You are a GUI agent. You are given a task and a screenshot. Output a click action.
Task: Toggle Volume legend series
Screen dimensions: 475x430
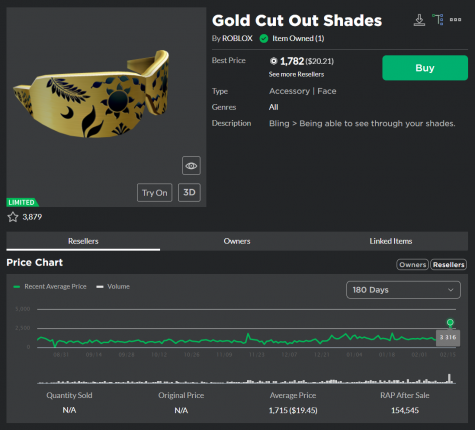click(113, 287)
